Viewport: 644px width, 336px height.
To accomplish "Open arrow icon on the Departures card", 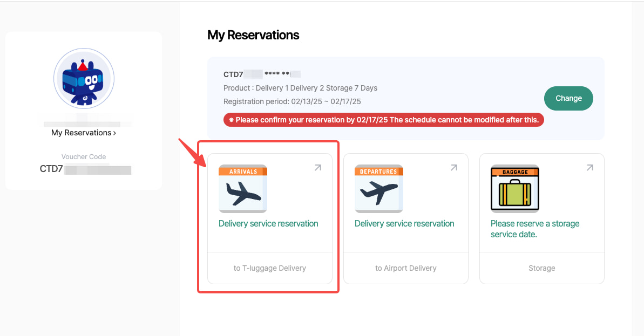I will click(454, 168).
